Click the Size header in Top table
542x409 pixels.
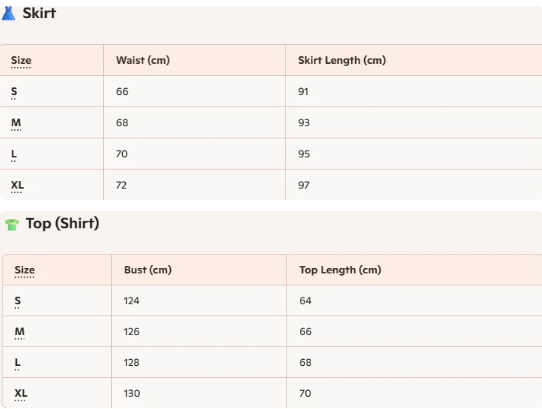click(25, 270)
